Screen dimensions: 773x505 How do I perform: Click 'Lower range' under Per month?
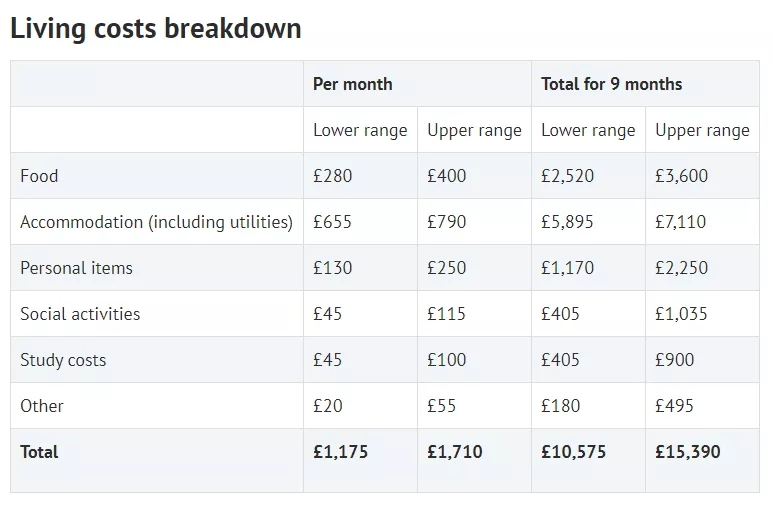(360, 130)
